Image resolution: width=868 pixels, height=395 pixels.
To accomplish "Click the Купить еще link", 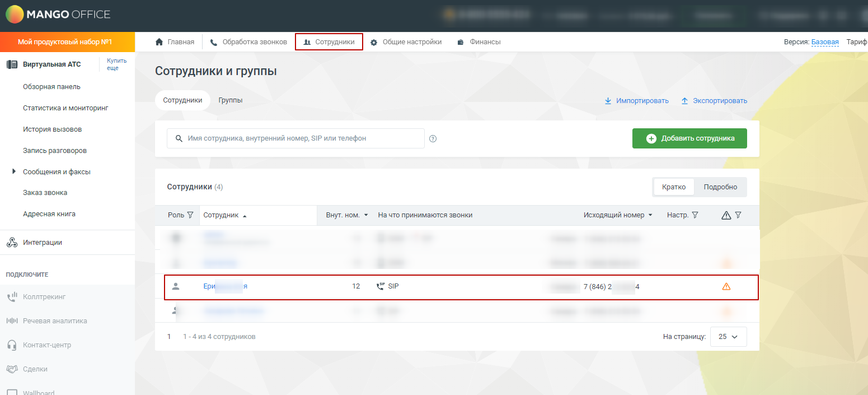I will (116, 64).
